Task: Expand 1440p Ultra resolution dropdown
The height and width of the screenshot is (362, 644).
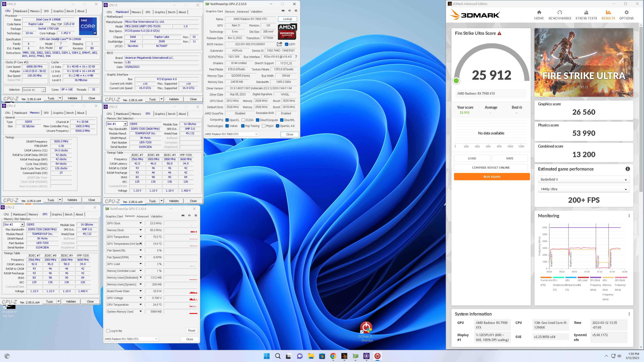Action: 583,189
